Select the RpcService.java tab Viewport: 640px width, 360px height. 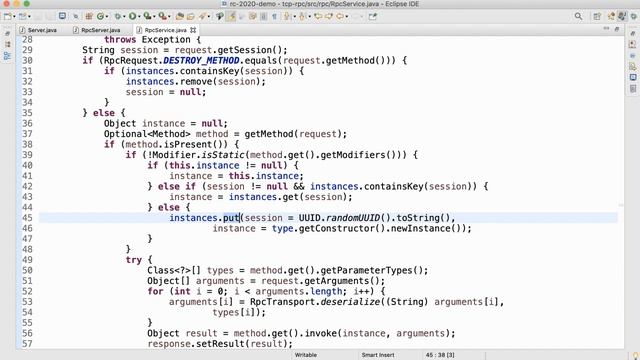[x=165, y=30]
